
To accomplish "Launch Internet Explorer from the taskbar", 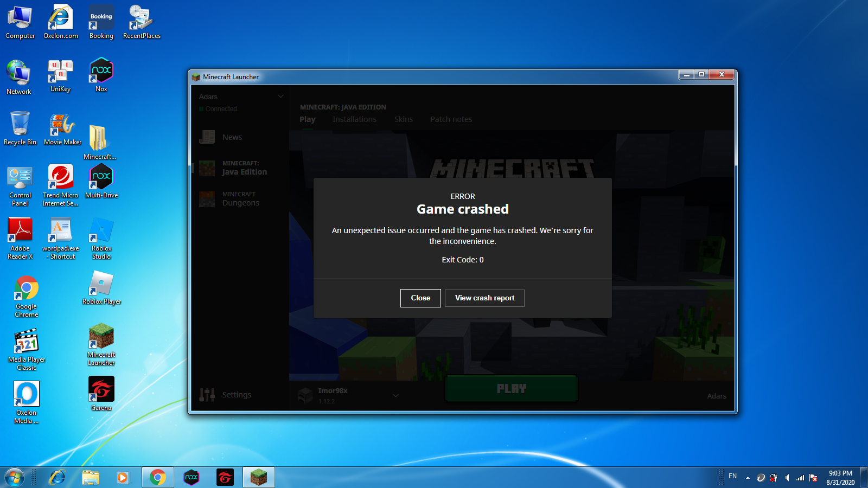I will [57, 478].
